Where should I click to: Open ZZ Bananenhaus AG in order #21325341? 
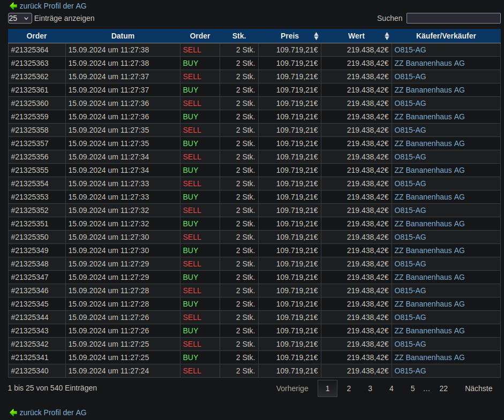coord(430,357)
